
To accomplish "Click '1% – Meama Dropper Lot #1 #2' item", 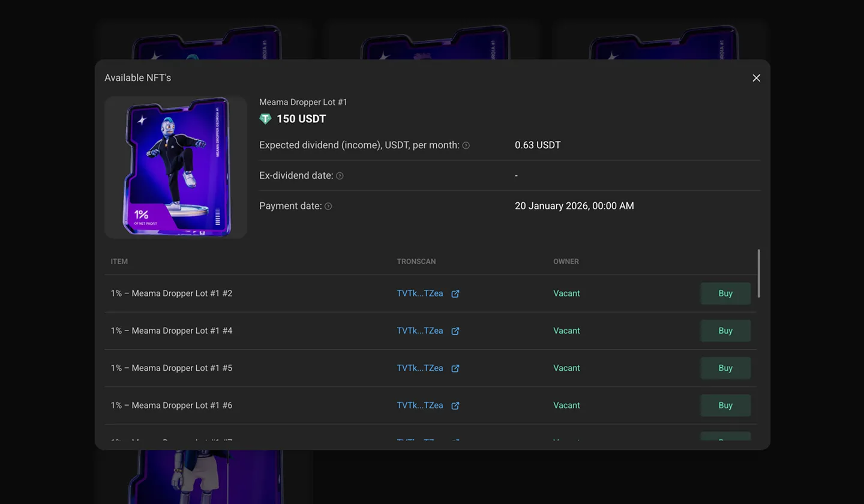I will click(x=172, y=293).
